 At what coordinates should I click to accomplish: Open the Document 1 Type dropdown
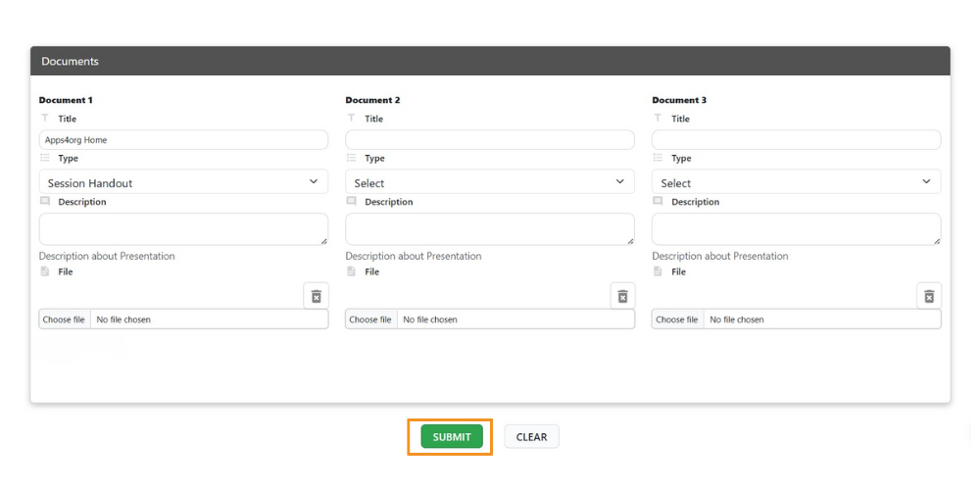coord(183,182)
